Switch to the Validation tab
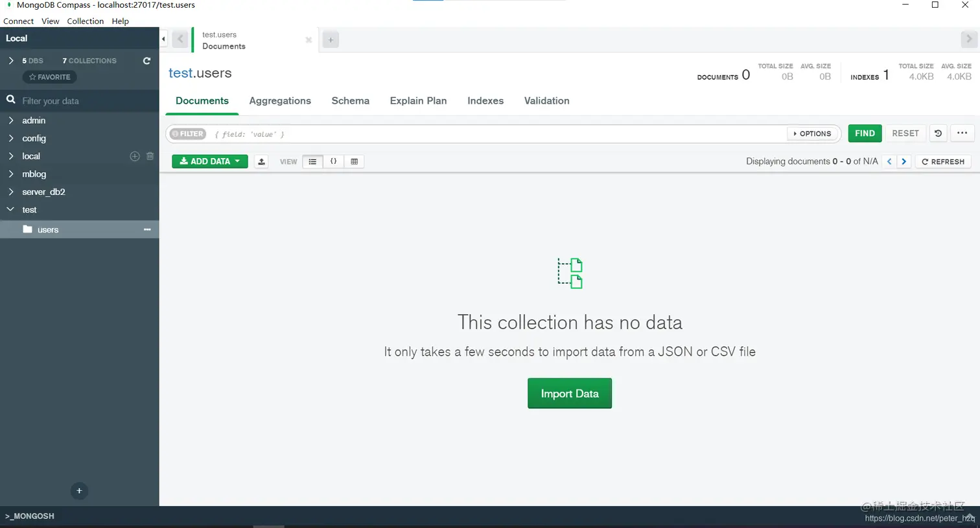Image resolution: width=980 pixels, height=528 pixels. pos(546,101)
